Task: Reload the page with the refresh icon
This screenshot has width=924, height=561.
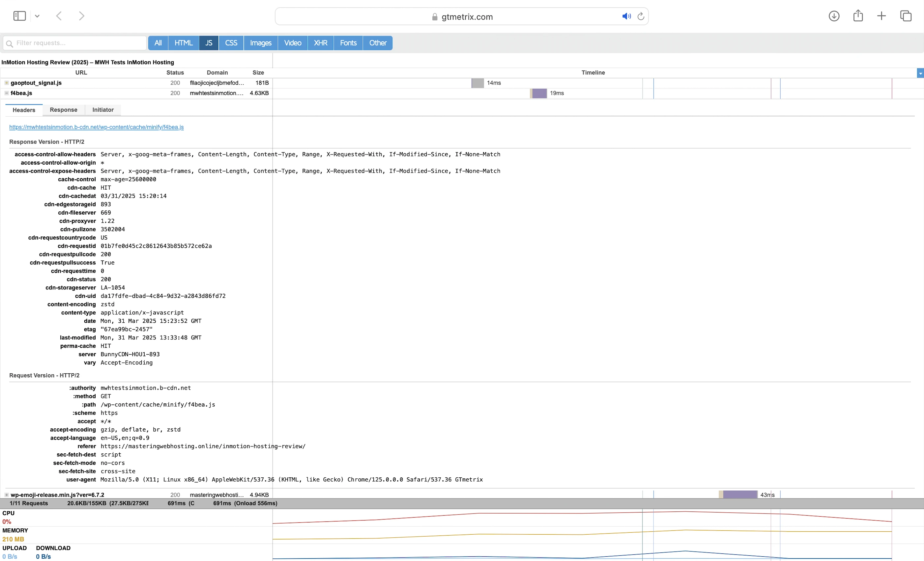Action: click(641, 16)
